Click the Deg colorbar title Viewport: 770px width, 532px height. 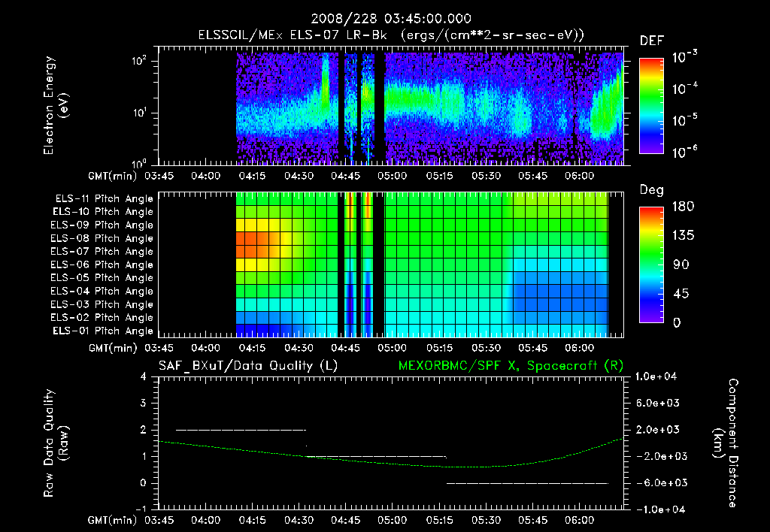tap(652, 190)
